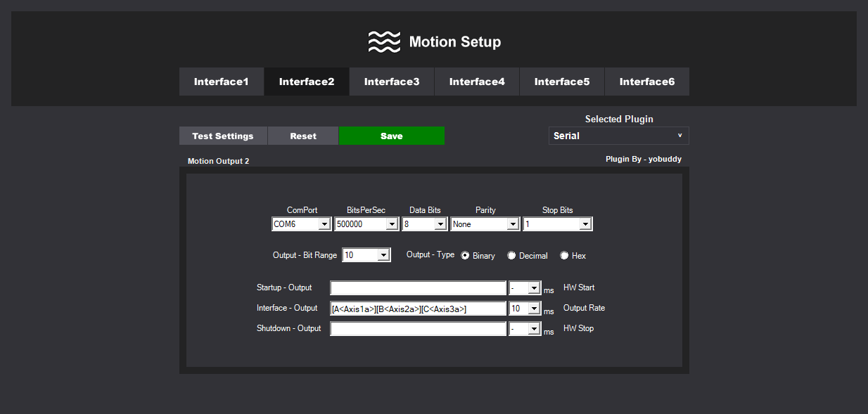Viewport: 868px width, 414px height.
Task: Open the Stop Bits dropdown
Action: [585, 224]
